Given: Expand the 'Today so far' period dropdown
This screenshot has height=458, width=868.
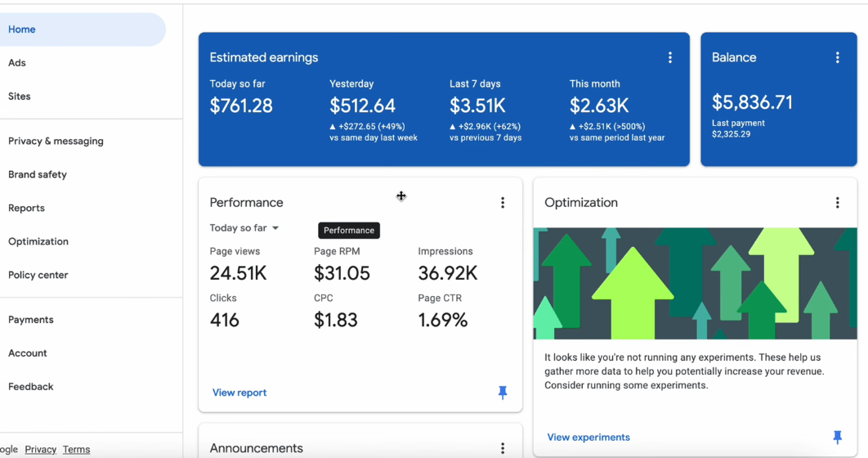Looking at the screenshot, I should (x=244, y=228).
